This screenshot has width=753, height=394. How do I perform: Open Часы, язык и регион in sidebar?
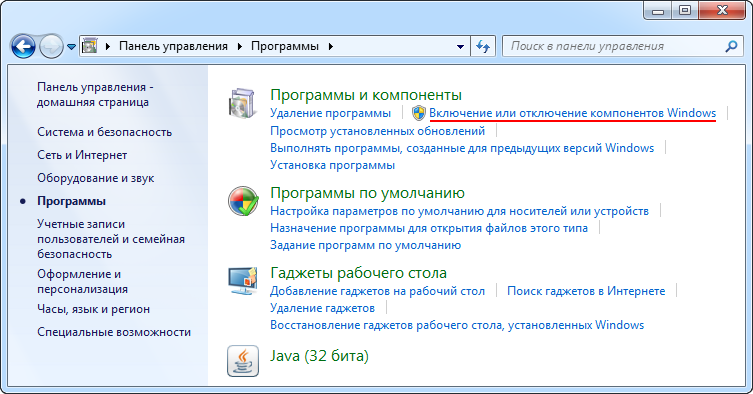[93, 309]
